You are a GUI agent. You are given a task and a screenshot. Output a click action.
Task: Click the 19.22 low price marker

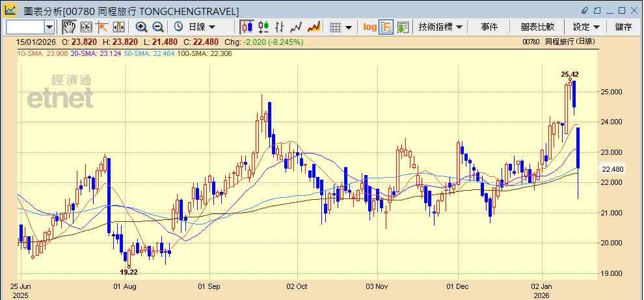[129, 271]
